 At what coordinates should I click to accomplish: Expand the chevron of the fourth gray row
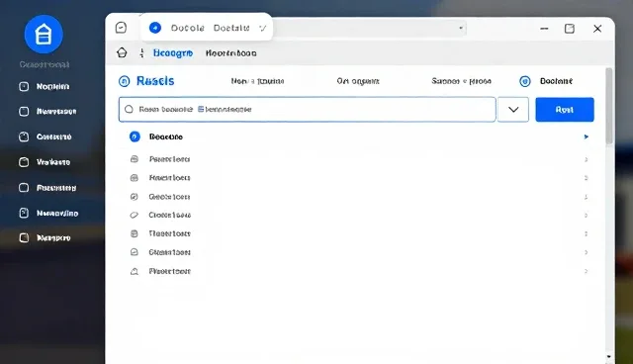coord(586,215)
